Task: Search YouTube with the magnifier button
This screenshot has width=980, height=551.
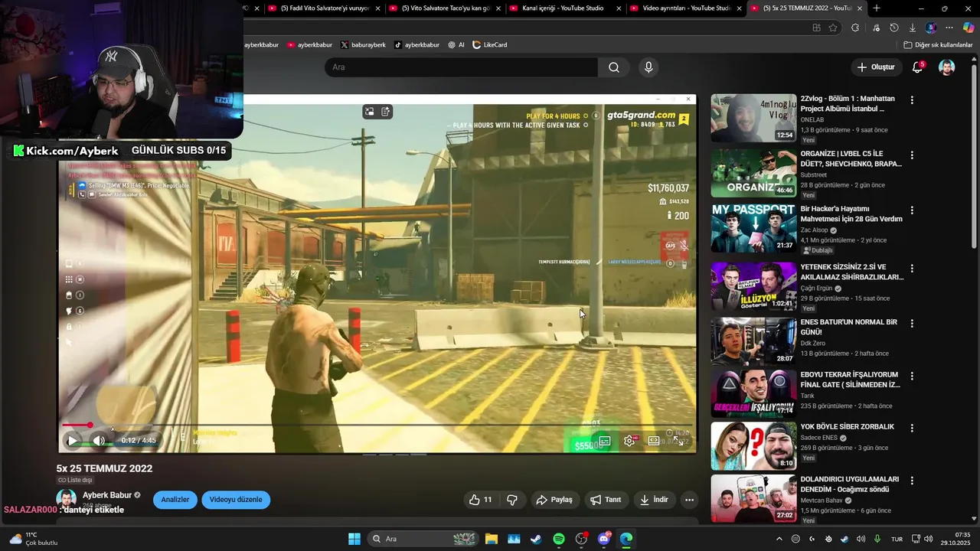Action: pos(614,67)
